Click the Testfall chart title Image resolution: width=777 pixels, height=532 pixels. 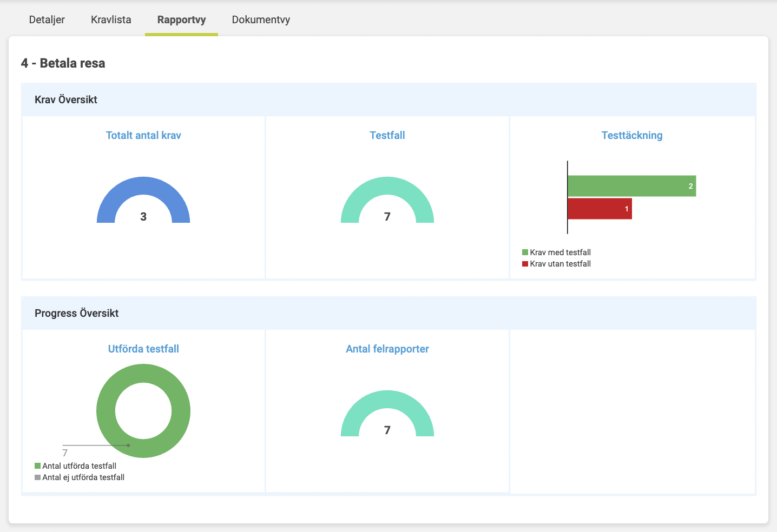[387, 136]
